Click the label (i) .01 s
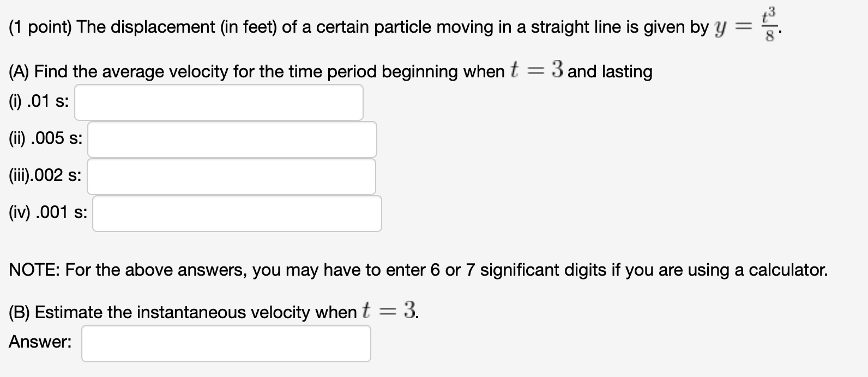This screenshot has height=377, width=868. coord(37,101)
